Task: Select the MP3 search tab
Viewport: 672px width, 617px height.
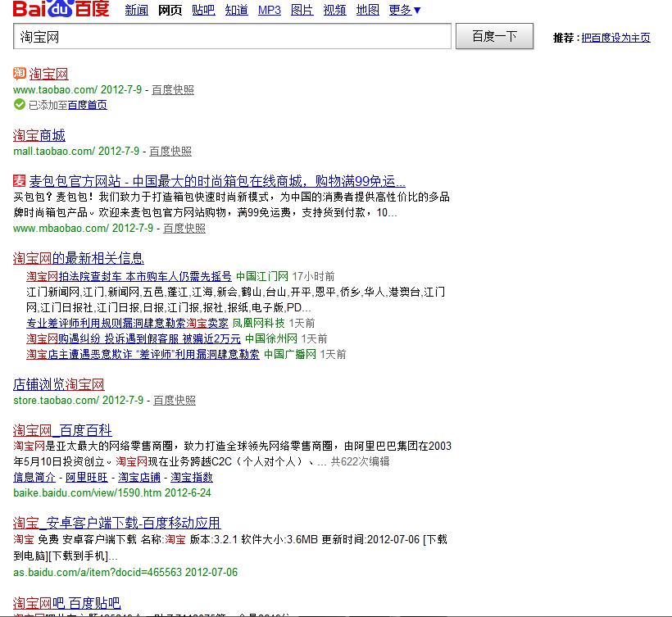Action: tap(269, 11)
